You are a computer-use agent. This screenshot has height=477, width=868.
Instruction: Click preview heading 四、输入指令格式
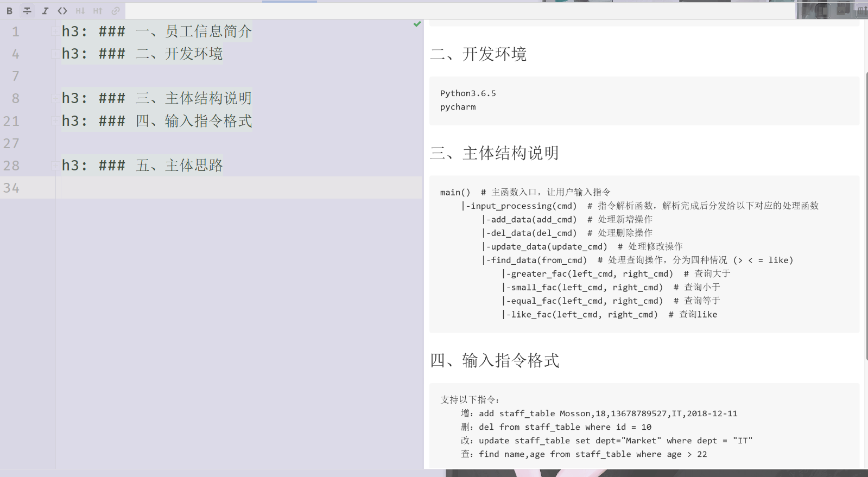pos(495,361)
